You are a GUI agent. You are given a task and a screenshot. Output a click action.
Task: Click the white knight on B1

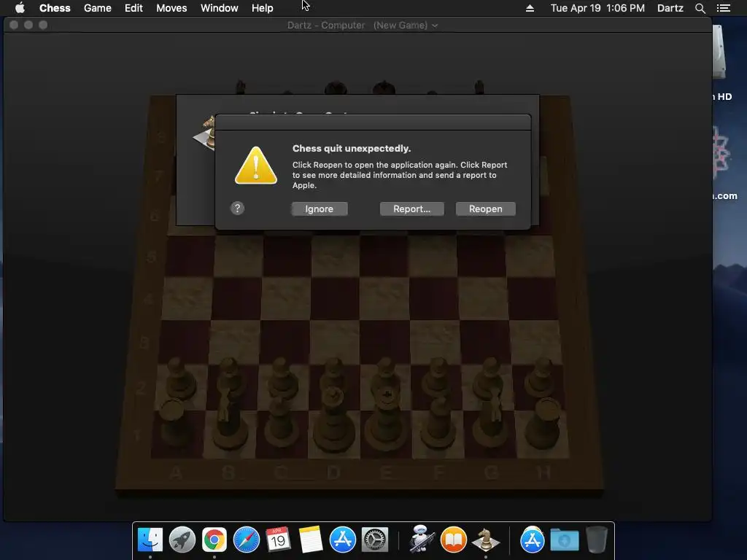(x=229, y=419)
